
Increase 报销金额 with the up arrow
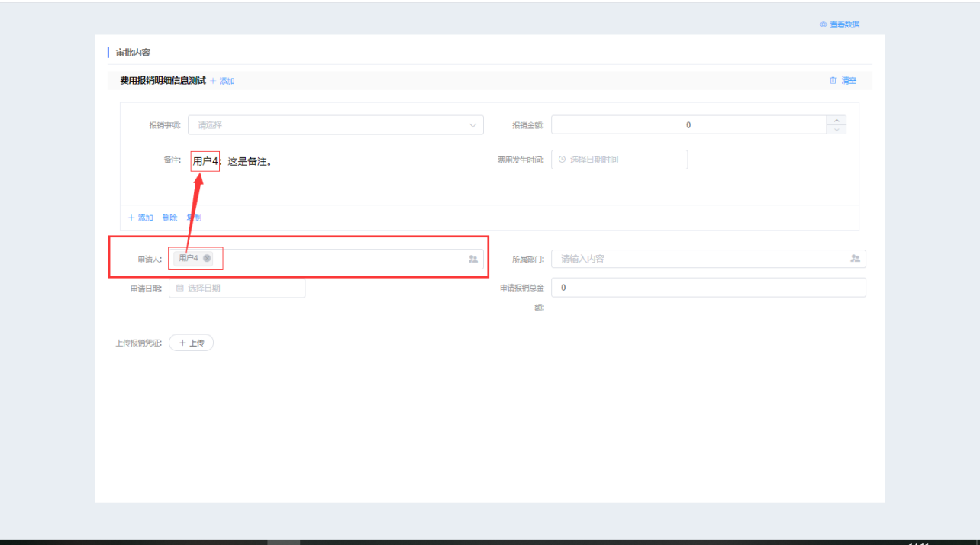click(837, 120)
